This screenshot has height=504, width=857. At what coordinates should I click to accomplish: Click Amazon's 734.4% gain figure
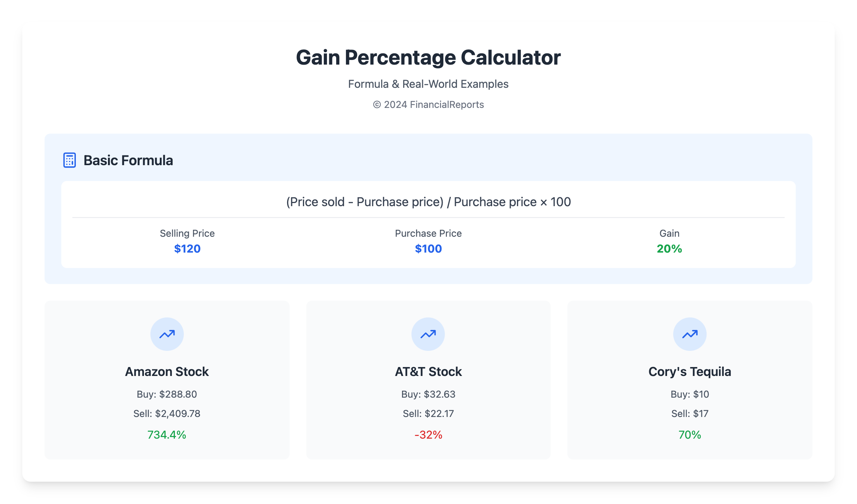167,435
